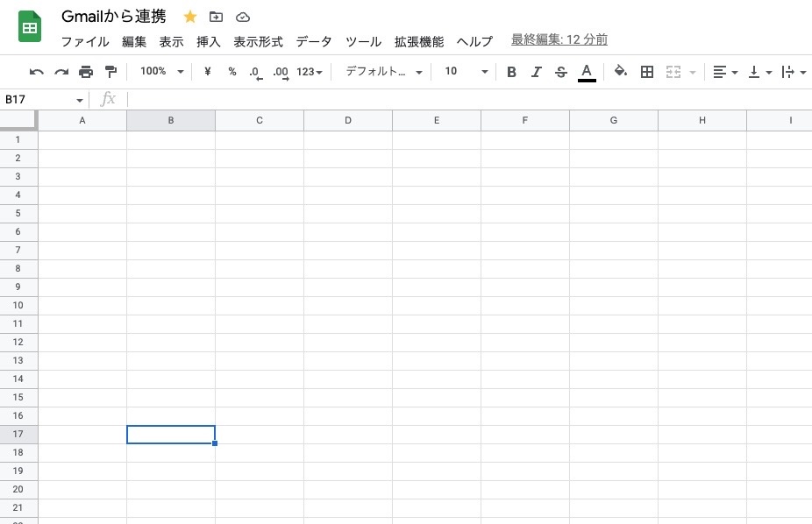
Task: Open the Google Sheets home icon
Action: [30, 27]
